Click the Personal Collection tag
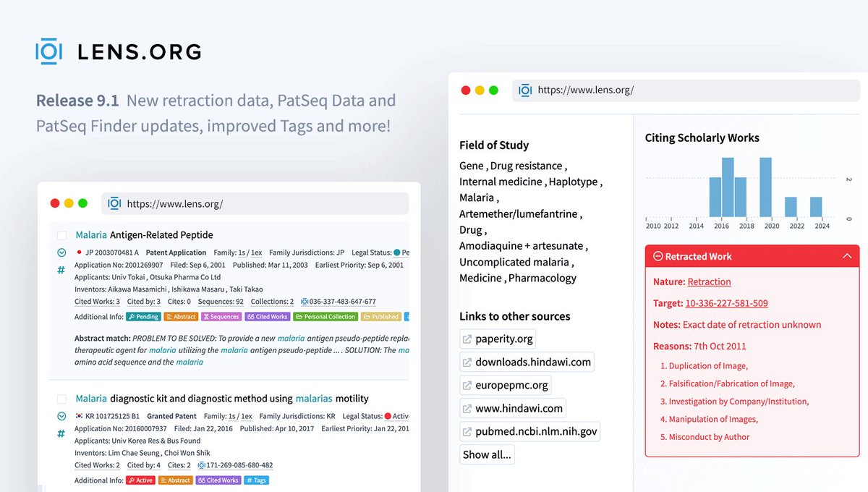Viewport: 868px width, 492px height. pyautogui.click(x=325, y=316)
